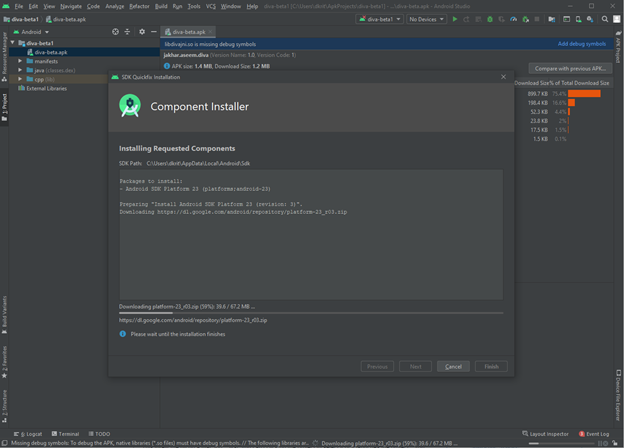This screenshot has height=448, width=624.
Task: Click the Project Structure icon in toolbar
Action: point(552,19)
